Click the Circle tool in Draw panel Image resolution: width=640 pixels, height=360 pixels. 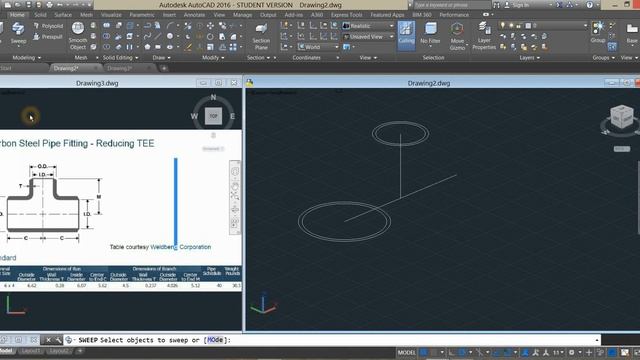(170, 36)
